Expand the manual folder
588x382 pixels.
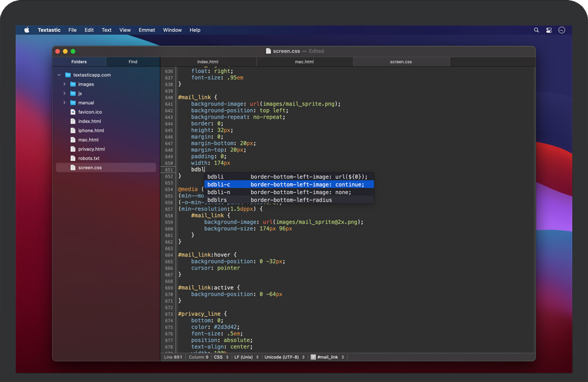pyautogui.click(x=65, y=103)
